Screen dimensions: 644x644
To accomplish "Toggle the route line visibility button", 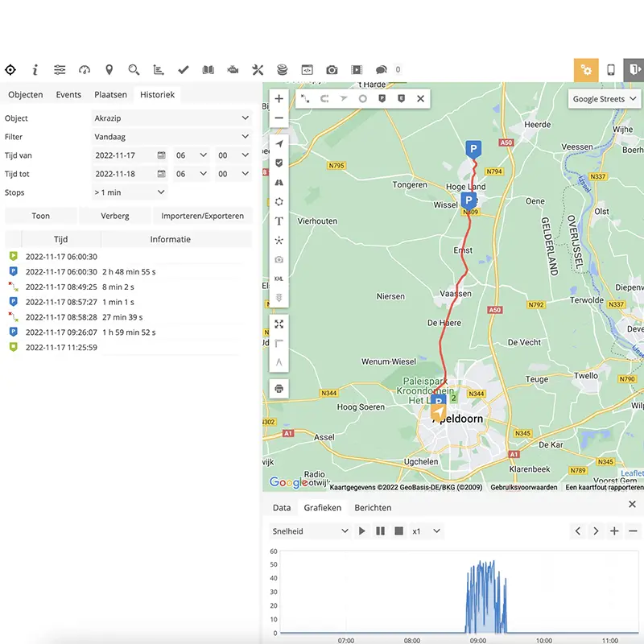I will [305, 99].
